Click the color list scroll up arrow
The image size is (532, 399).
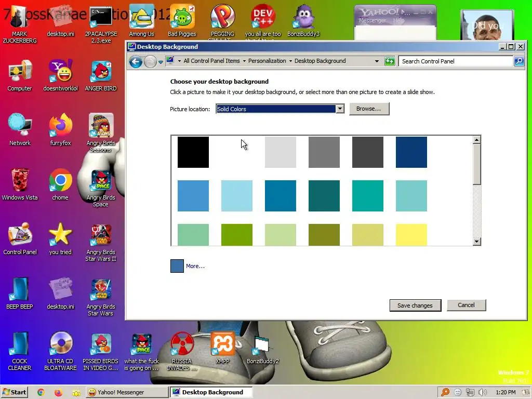[x=477, y=140]
